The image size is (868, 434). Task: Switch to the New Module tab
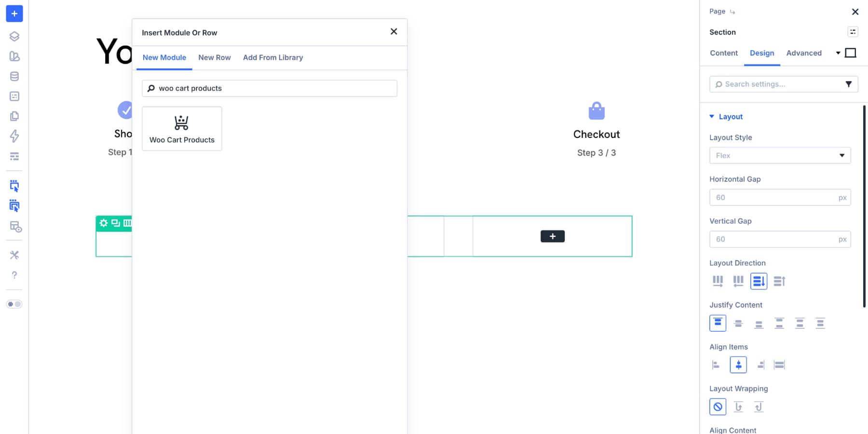[x=164, y=57]
